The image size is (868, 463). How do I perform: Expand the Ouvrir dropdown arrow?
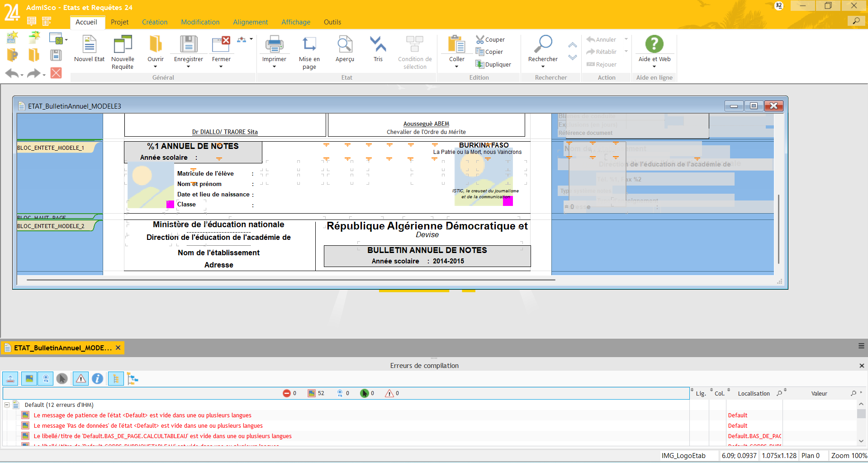[x=155, y=67]
